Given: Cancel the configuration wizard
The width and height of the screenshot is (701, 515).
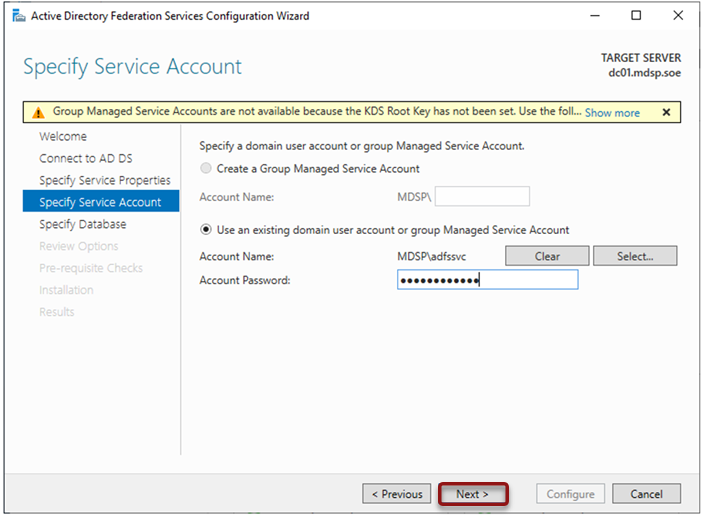Looking at the screenshot, I should tap(646, 494).
